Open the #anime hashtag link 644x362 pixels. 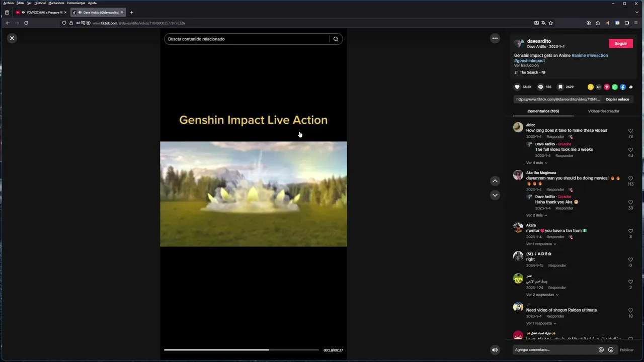pyautogui.click(x=579, y=55)
